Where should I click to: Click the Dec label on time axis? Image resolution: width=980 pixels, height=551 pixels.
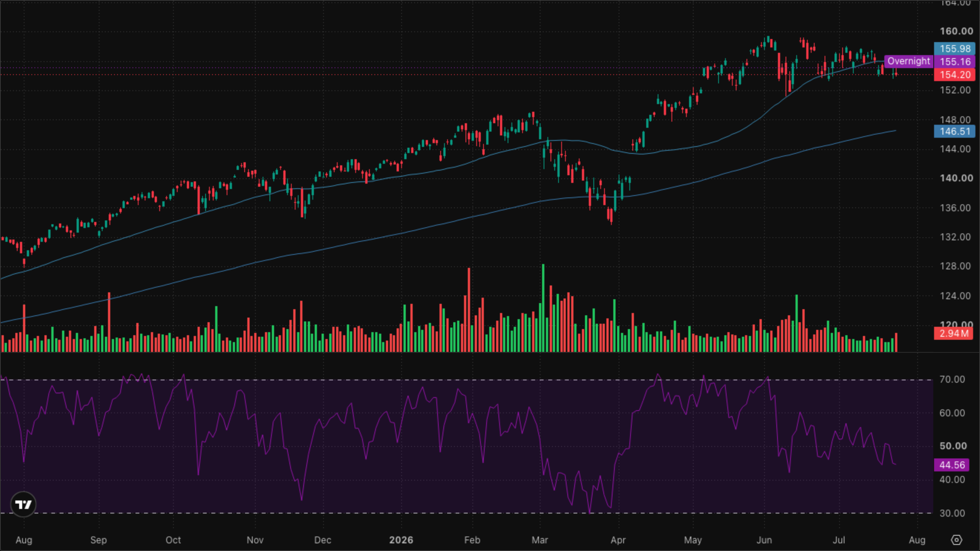pyautogui.click(x=322, y=540)
